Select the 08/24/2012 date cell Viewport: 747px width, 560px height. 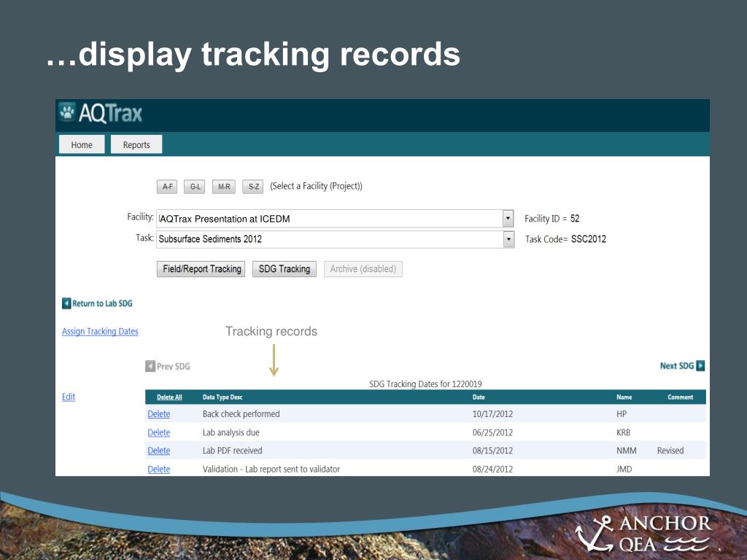(x=492, y=469)
